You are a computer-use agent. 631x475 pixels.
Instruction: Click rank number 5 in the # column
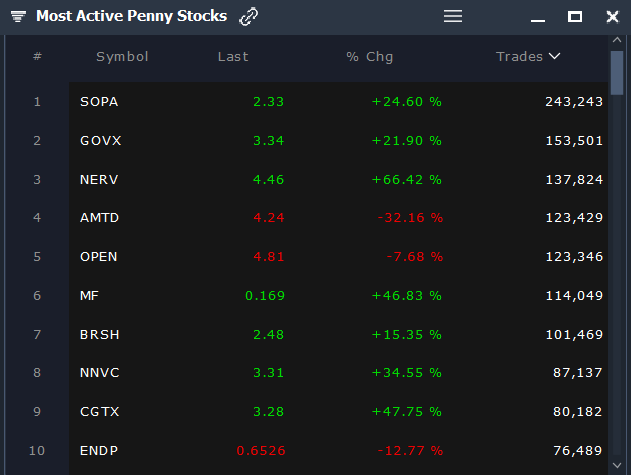click(x=37, y=257)
